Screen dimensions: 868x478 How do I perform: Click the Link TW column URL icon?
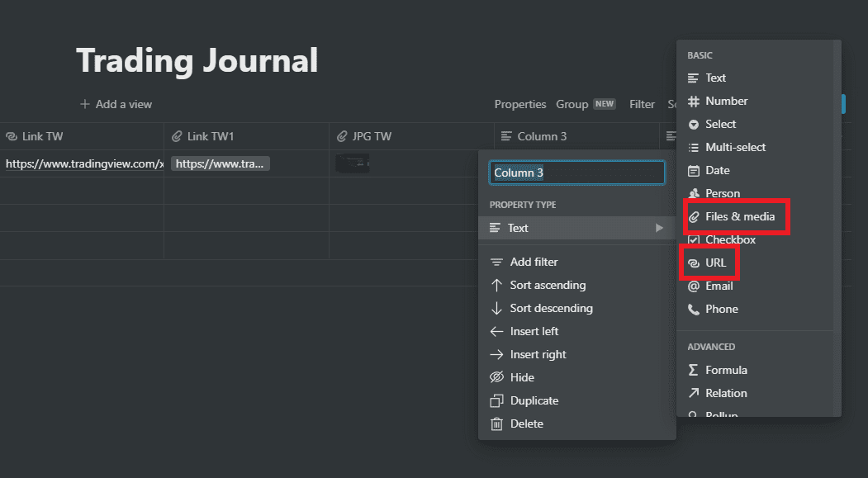click(x=11, y=137)
